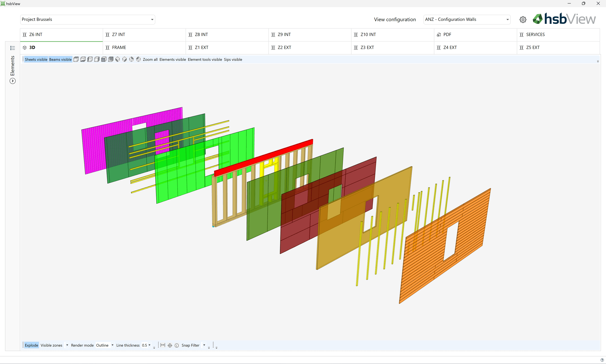Toggle the Explode view mode

31,345
